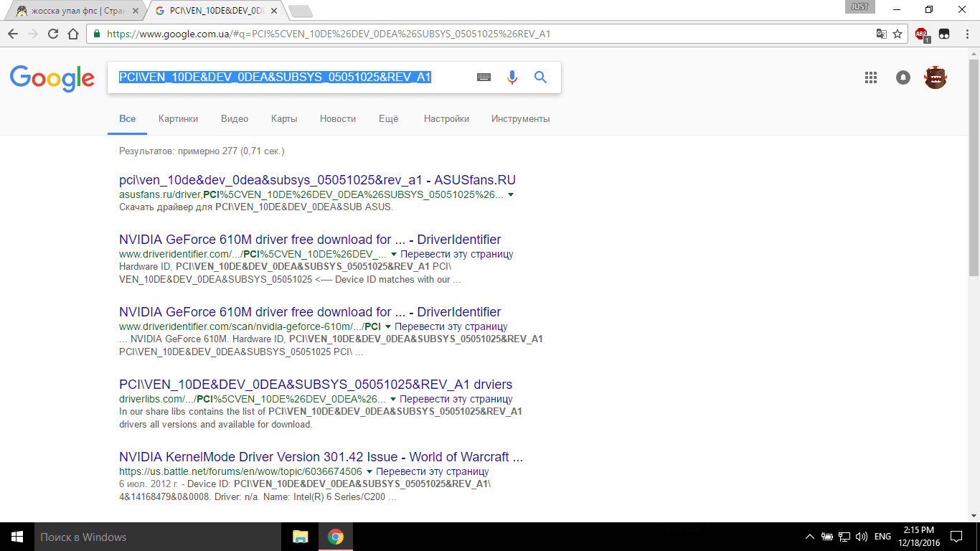Click the secure padlock in address bar
The image size is (980, 551).
click(x=96, y=34)
